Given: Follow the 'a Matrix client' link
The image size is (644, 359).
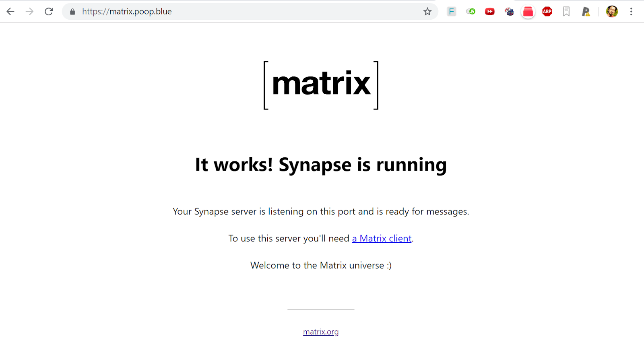Looking at the screenshot, I should point(382,239).
